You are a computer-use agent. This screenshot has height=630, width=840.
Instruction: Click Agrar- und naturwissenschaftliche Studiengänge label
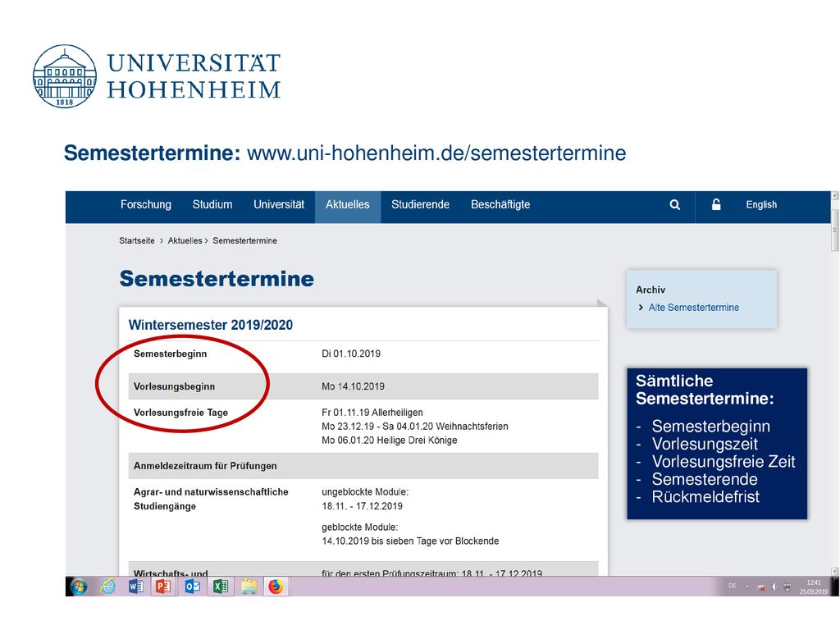pos(211,499)
